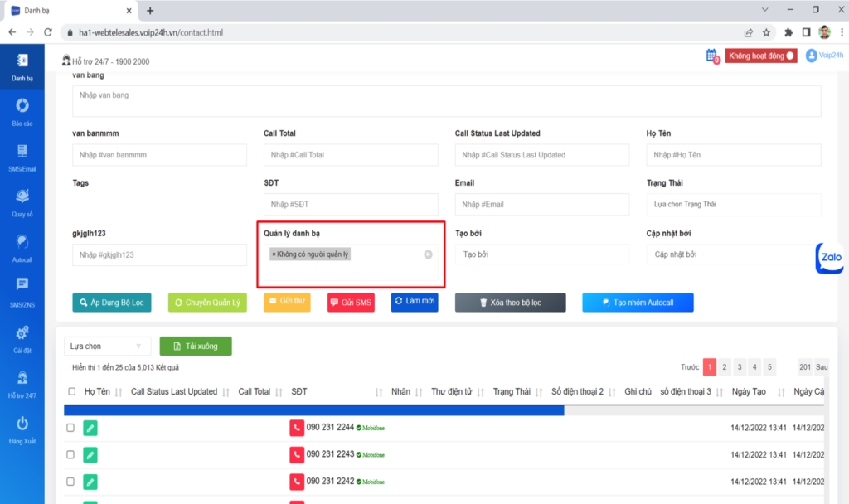Click green edit pencil for 090 231 2244

pyautogui.click(x=90, y=429)
